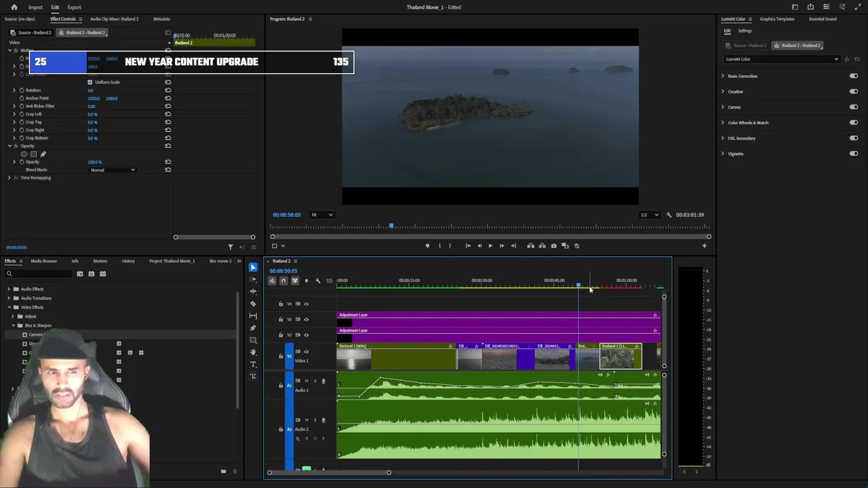Select the Hand tool
Screen dimensions: 868x488
click(x=253, y=352)
